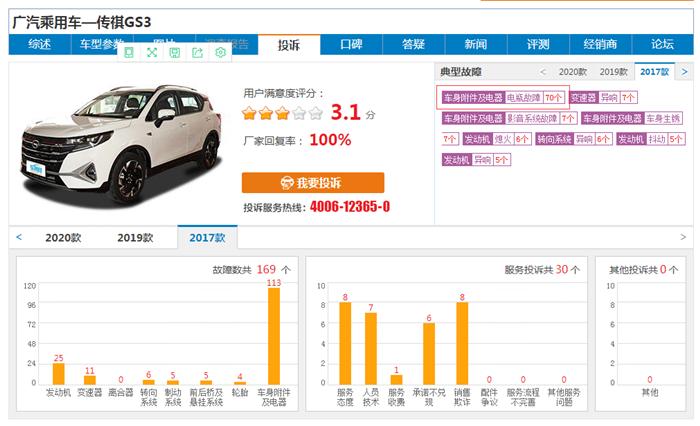Viewport: 700px width, 426px height.
Task: Click 变速器 异响 7个 fault tag
Action: click(x=604, y=98)
